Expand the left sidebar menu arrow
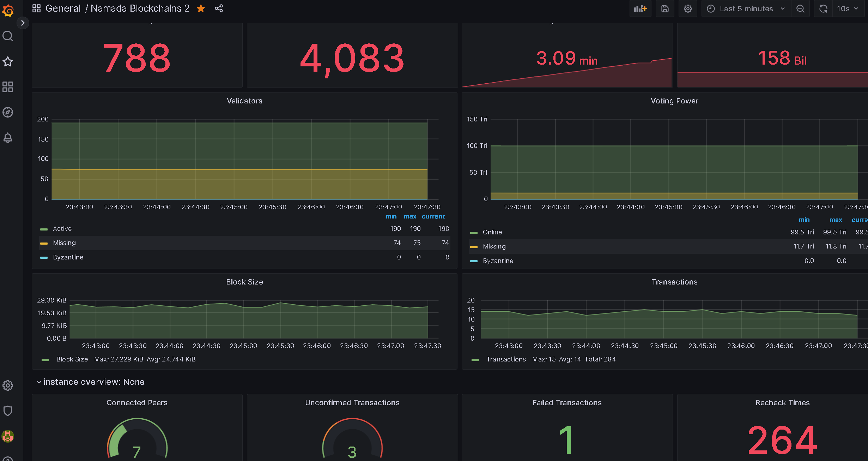The image size is (868, 461). point(23,23)
